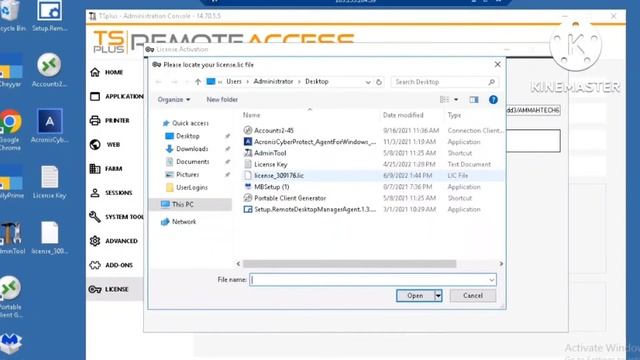Open file dialog Help icon
Screen dimensions: 640x360
(493, 100)
